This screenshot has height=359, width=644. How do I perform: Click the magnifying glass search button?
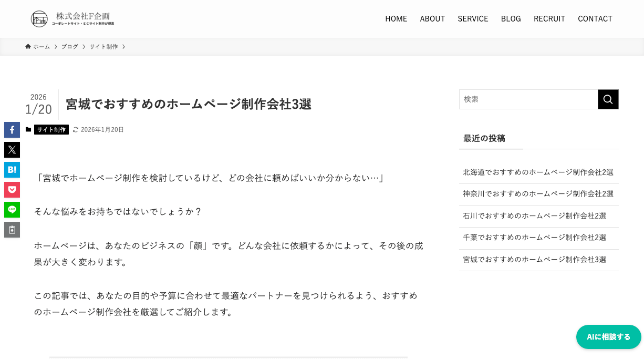[x=608, y=99]
